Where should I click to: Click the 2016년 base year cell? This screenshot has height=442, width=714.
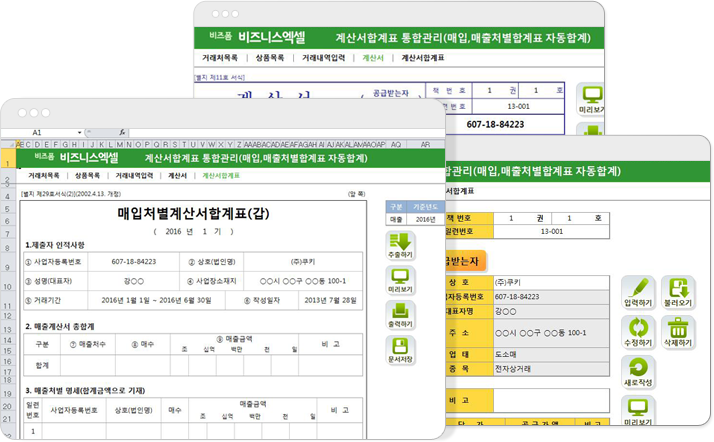(424, 216)
